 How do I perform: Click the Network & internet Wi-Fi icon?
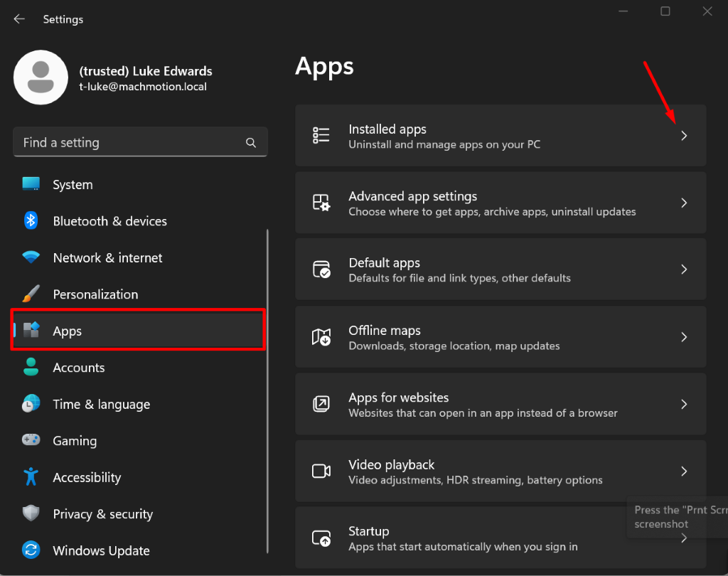[31, 257]
